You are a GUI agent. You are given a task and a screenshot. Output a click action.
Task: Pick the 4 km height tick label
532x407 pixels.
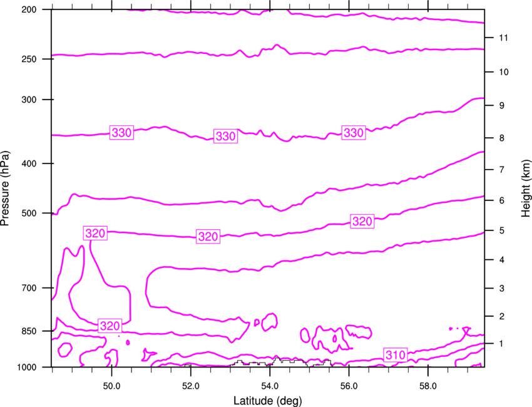click(x=501, y=260)
